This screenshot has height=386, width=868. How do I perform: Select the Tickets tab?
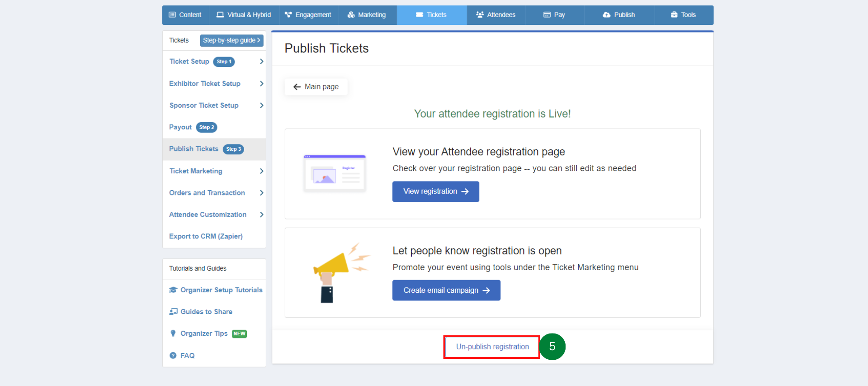432,15
